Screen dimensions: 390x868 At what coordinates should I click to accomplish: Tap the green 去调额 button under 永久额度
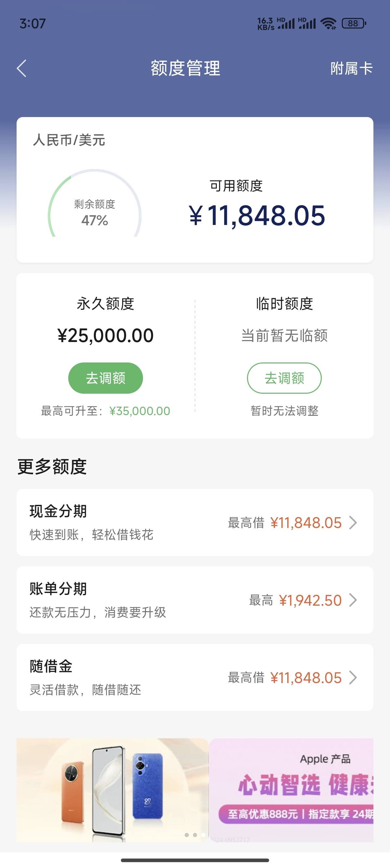click(x=105, y=378)
